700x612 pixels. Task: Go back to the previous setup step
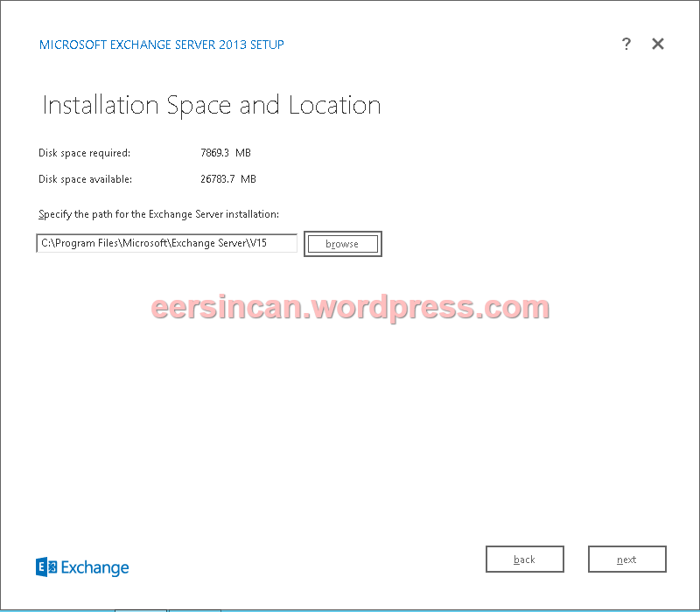point(524,560)
